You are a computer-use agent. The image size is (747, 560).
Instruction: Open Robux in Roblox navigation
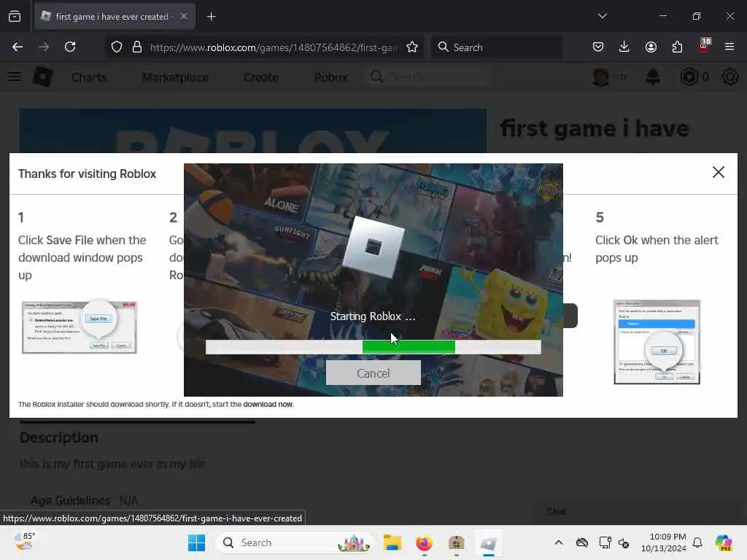(x=330, y=77)
